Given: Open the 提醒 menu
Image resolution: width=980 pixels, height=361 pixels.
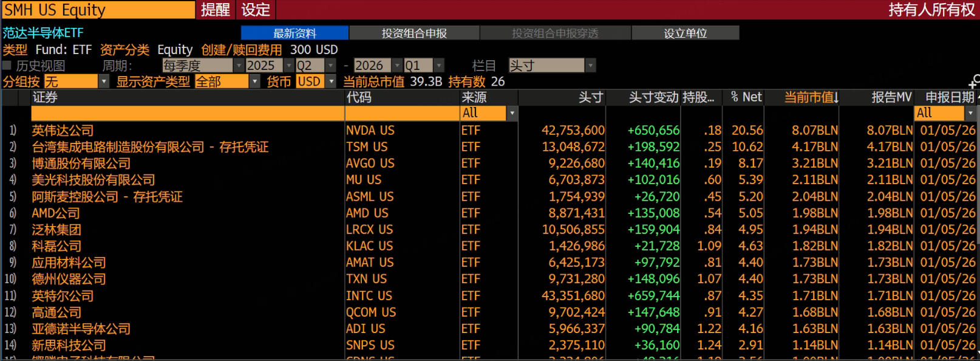Looking at the screenshot, I should pyautogui.click(x=216, y=10).
